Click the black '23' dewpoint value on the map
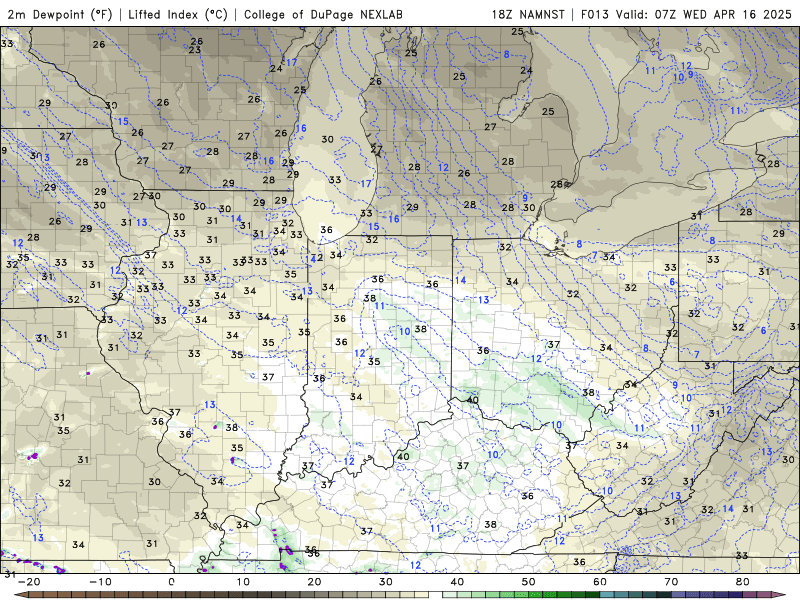800x600 pixels. pyautogui.click(x=194, y=50)
